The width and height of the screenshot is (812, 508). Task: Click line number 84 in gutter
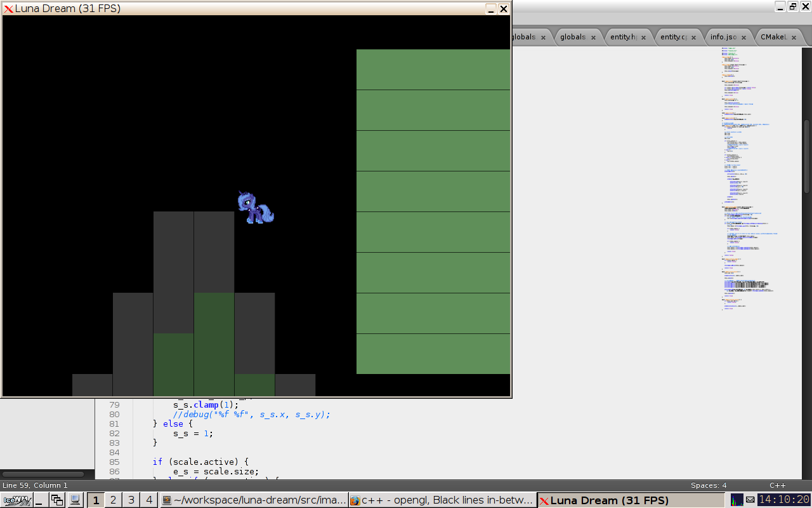click(x=114, y=452)
